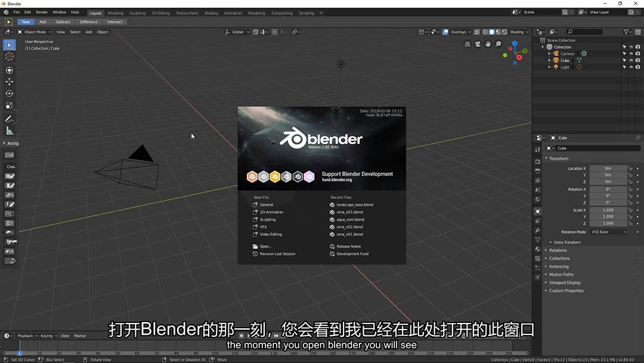Viewport: 644px width, 363px height.
Task: Lock Scale Z with padlock
Action: [x=630, y=223]
